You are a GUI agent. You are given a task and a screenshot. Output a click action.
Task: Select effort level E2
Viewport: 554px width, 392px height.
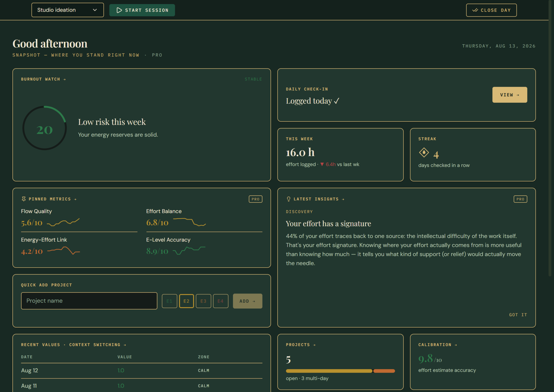187,301
